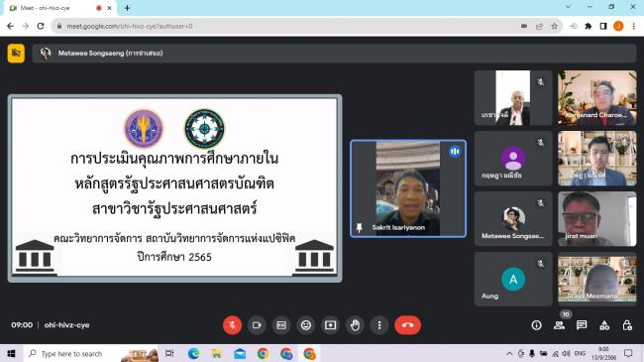Open Chrome's three-dot menu
The height and width of the screenshot is (362, 644).
634,26
